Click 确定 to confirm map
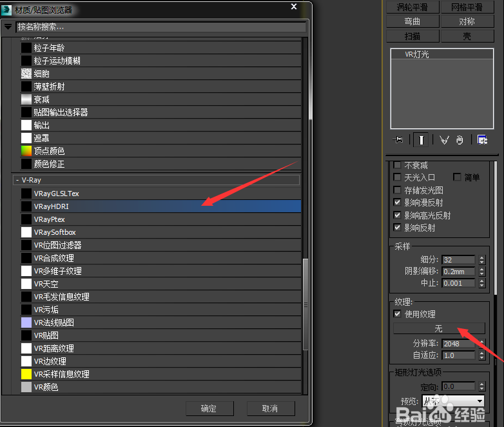Screen dimensions: 504x427 coord(209,408)
